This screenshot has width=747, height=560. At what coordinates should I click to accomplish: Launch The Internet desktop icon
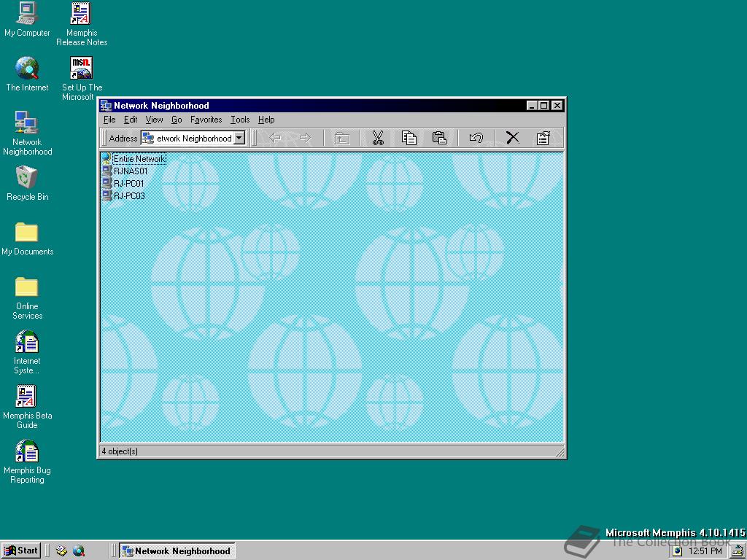click(27, 74)
